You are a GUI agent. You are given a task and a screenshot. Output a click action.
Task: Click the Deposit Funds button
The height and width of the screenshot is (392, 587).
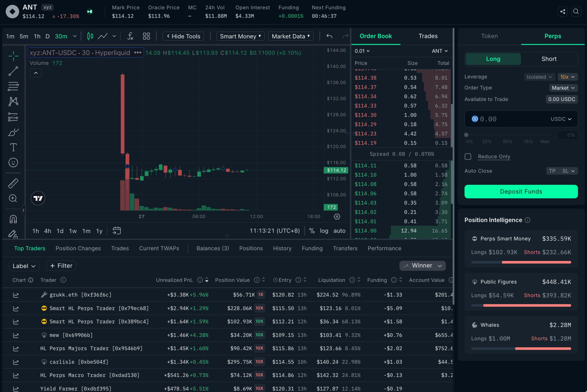[x=521, y=191]
